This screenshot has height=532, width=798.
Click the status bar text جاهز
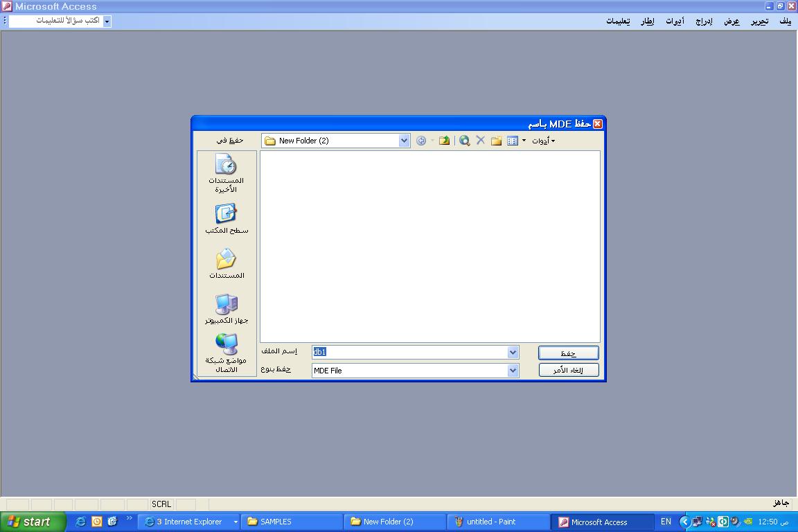pyautogui.click(x=781, y=504)
